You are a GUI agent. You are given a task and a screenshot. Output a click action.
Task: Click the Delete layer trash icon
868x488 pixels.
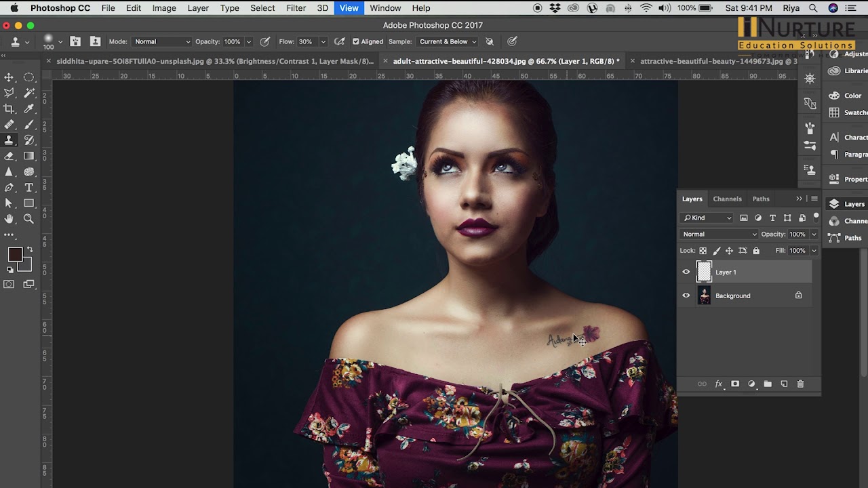pos(800,384)
